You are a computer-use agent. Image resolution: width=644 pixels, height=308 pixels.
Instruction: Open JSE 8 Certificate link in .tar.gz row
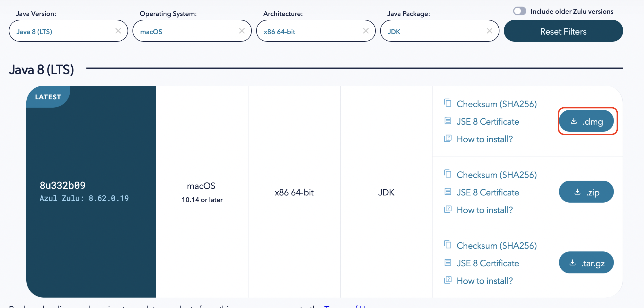[x=488, y=263]
